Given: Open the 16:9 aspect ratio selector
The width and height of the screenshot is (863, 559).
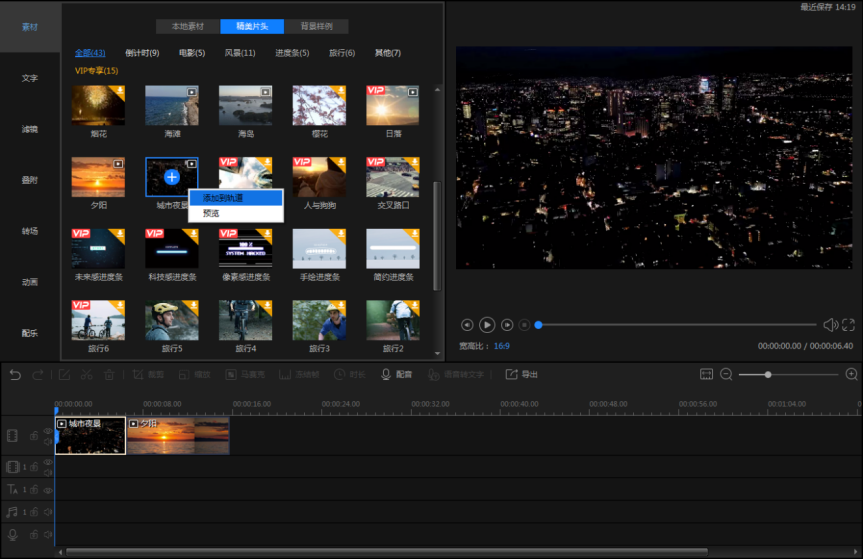Looking at the screenshot, I should pos(501,346).
